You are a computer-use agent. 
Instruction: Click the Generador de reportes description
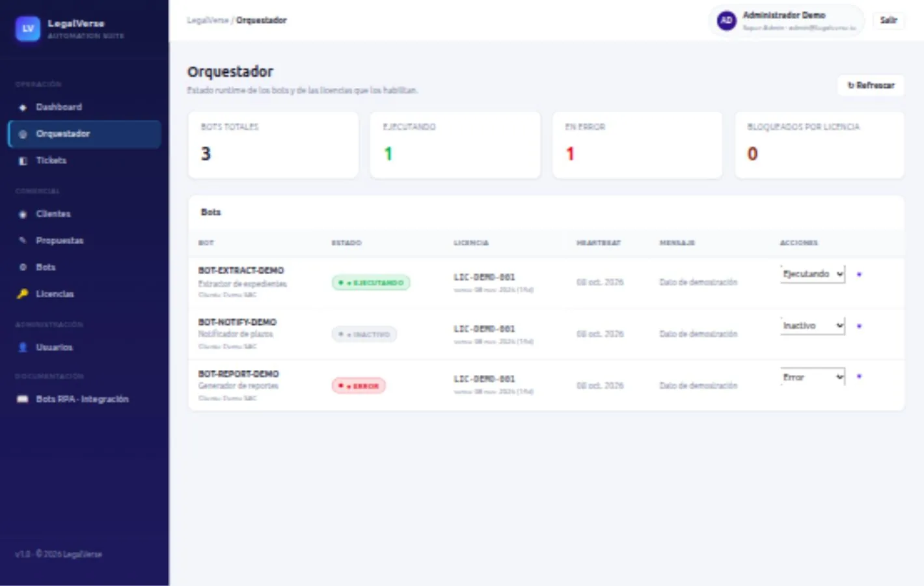[x=238, y=386]
